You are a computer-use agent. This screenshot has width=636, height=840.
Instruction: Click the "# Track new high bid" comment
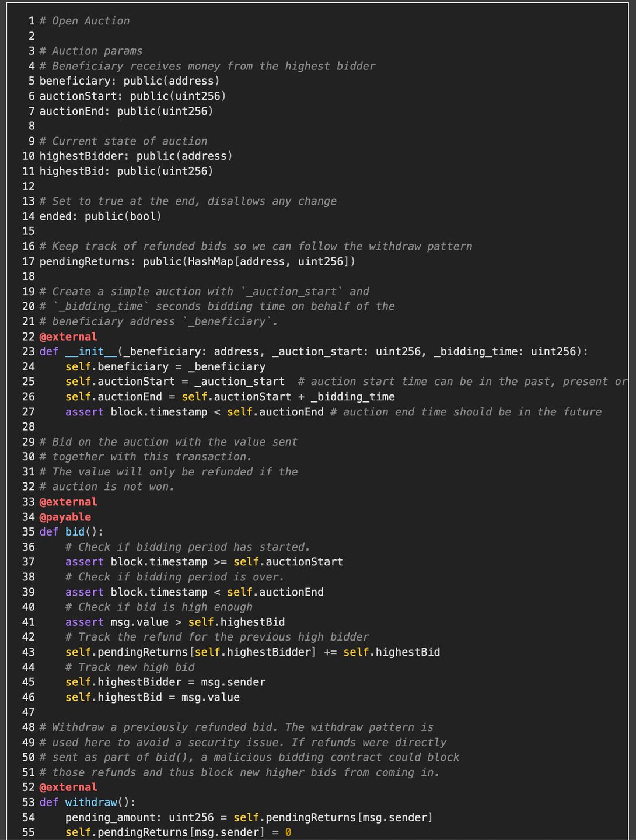130,667
